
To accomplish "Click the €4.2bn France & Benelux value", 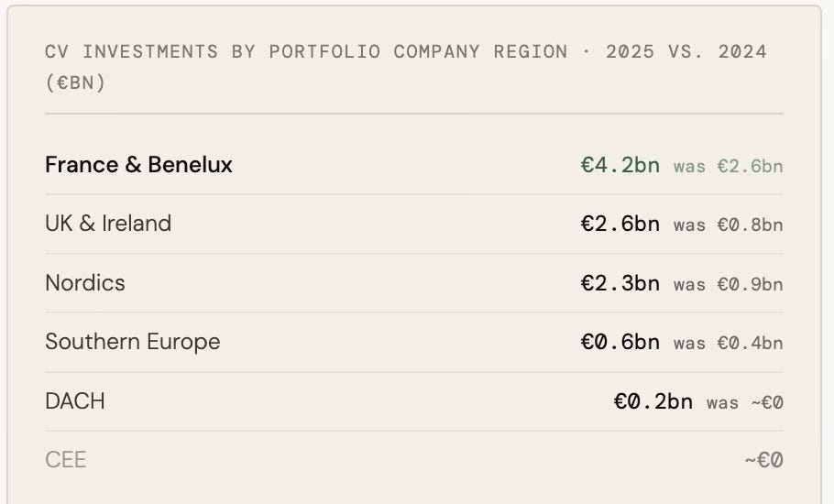I will click(620, 165).
